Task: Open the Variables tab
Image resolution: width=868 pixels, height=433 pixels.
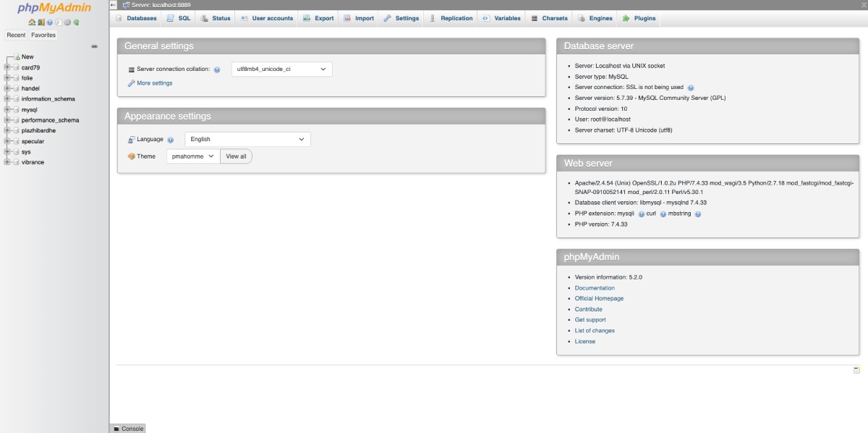Action: click(x=501, y=18)
